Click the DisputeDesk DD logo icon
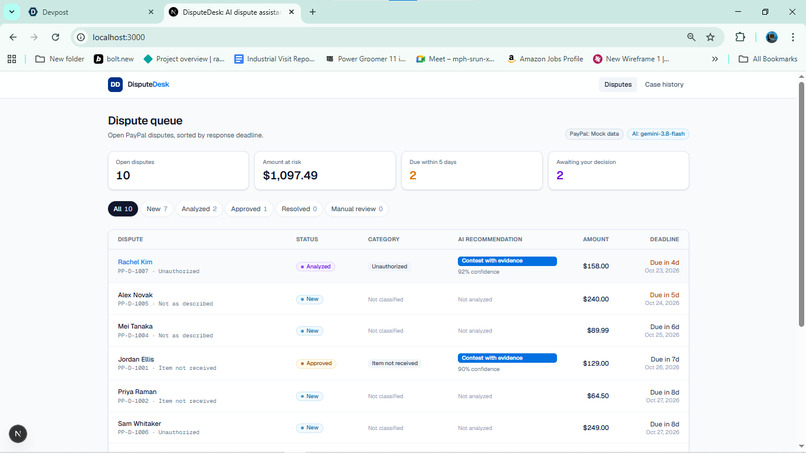The image size is (806, 453). pyautogui.click(x=115, y=84)
